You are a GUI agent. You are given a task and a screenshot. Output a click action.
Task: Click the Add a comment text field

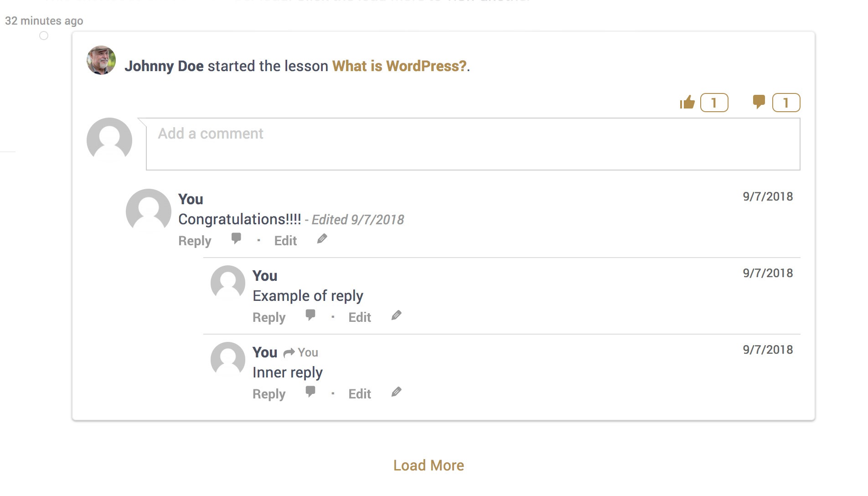tap(473, 144)
